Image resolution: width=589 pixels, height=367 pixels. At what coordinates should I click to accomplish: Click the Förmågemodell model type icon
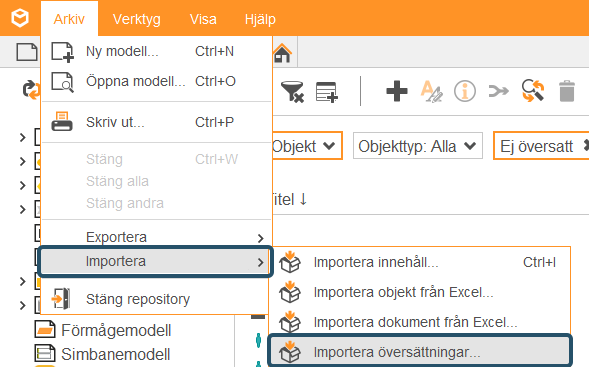(45, 330)
